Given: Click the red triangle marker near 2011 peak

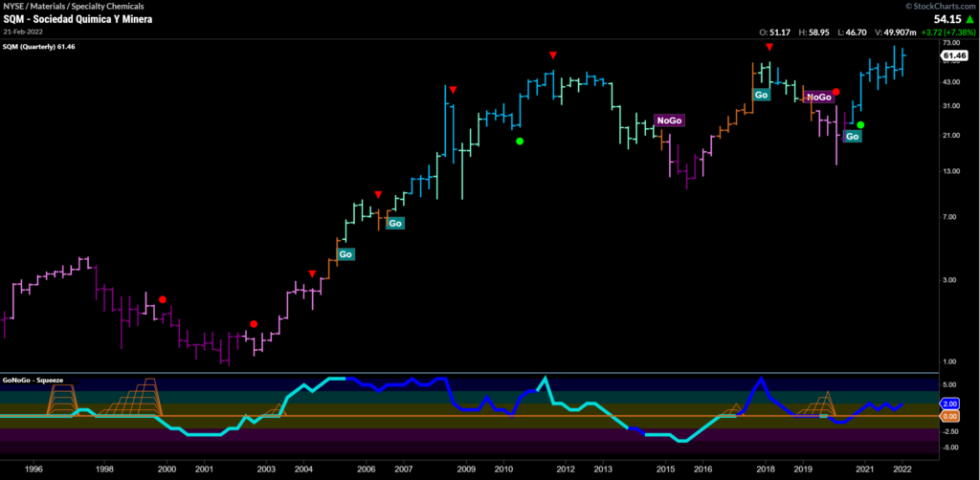Looking at the screenshot, I should click(553, 55).
